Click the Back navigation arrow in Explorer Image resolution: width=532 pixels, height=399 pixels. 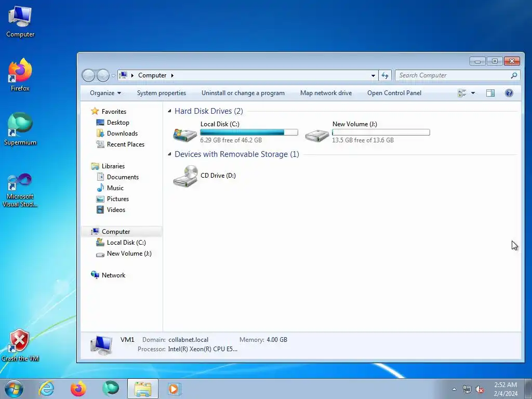pyautogui.click(x=88, y=75)
